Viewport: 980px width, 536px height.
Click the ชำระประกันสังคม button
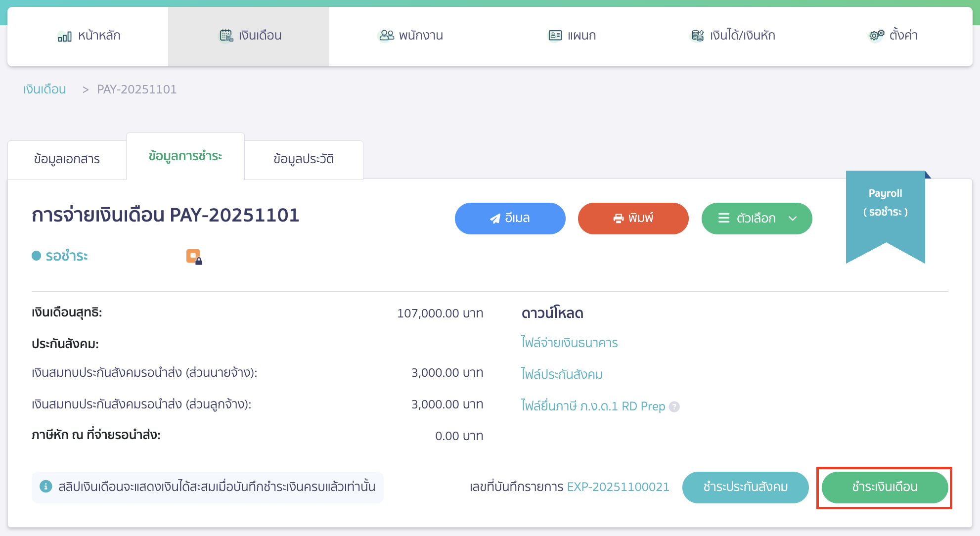[745, 487]
